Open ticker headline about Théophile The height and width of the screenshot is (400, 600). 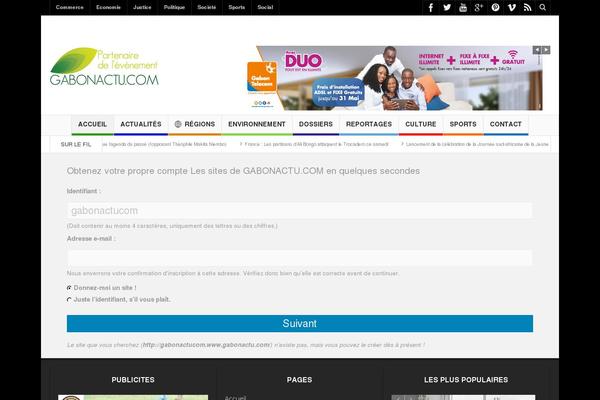[x=165, y=144]
